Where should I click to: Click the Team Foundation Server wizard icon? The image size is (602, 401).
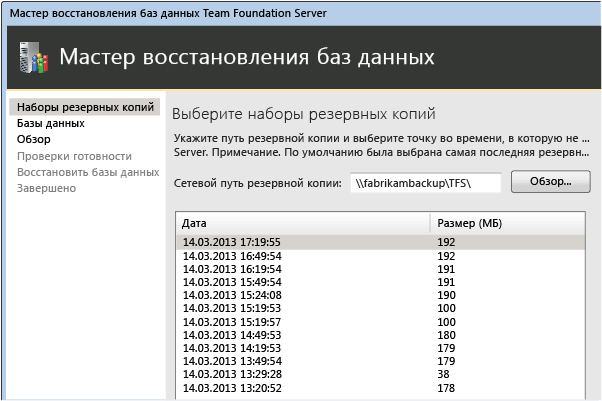click(34, 58)
